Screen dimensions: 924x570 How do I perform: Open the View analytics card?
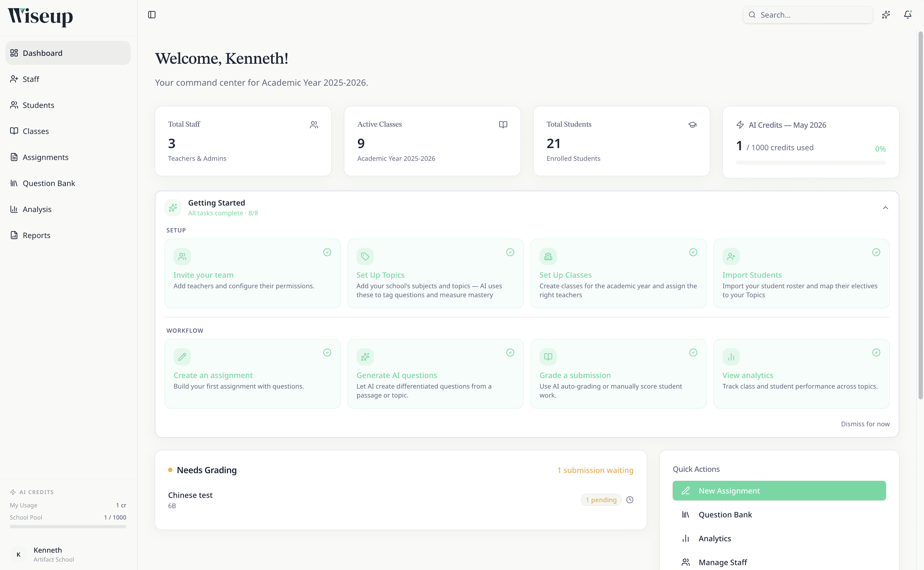[x=801, y=374]
